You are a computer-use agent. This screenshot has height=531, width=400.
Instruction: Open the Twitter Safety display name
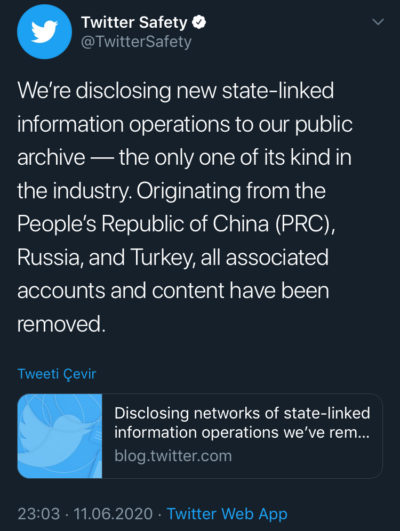134,23
